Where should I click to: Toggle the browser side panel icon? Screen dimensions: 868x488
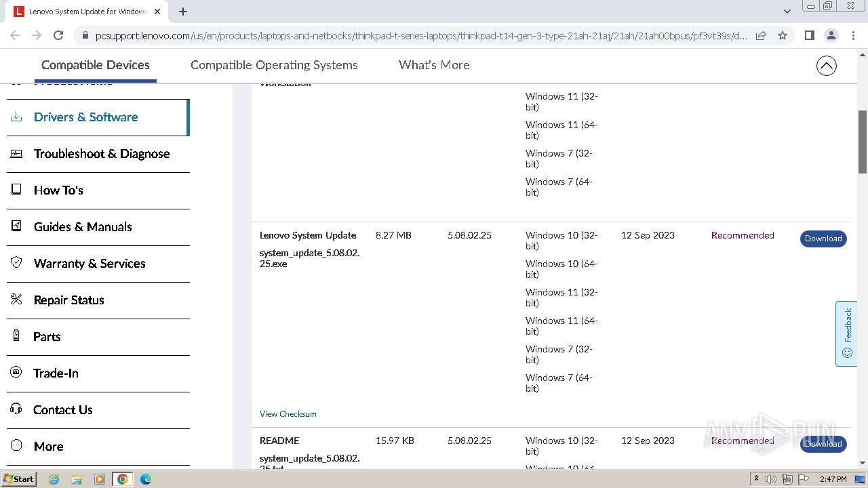pyautogui.click(x=809, y=35)
